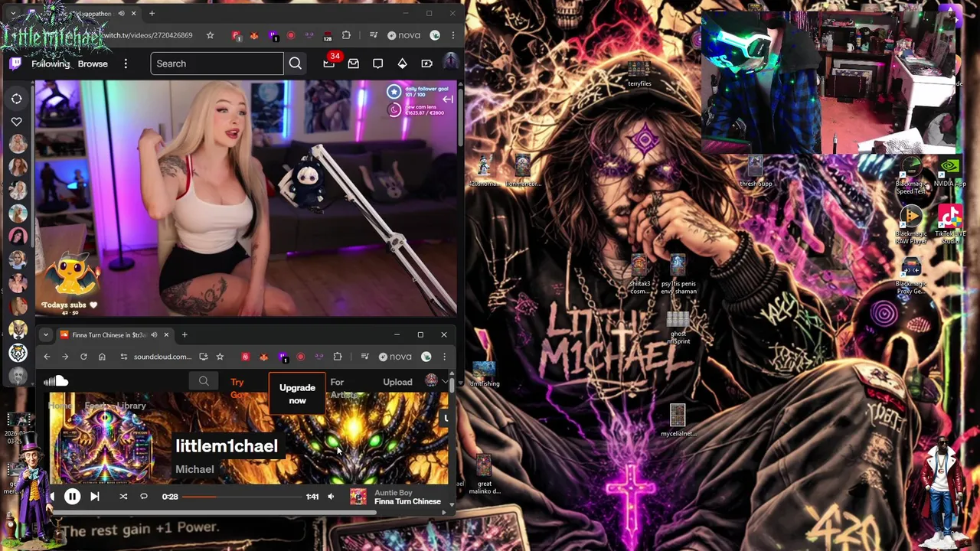
Task: Click nova profile chip in SoundCloud browser
Action: click(x=396, y=357)
